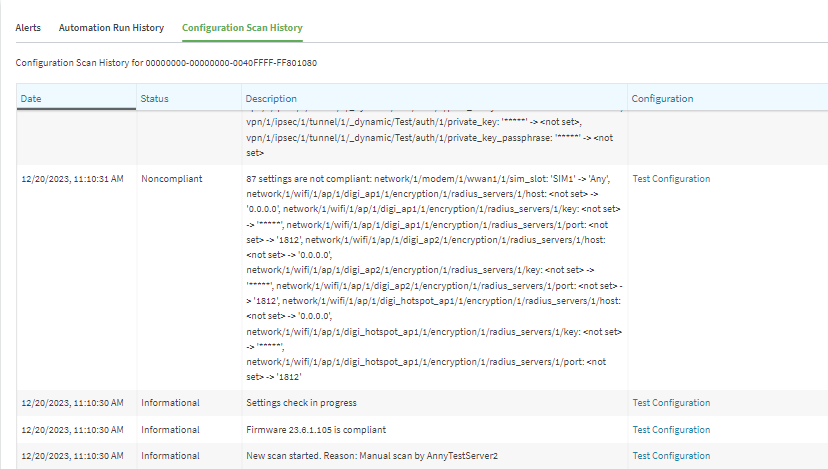The height and width of the screenshot is (469, 828).
Task: Select date cell of Firmware compliant row
Action: click(x=72, y=430)
